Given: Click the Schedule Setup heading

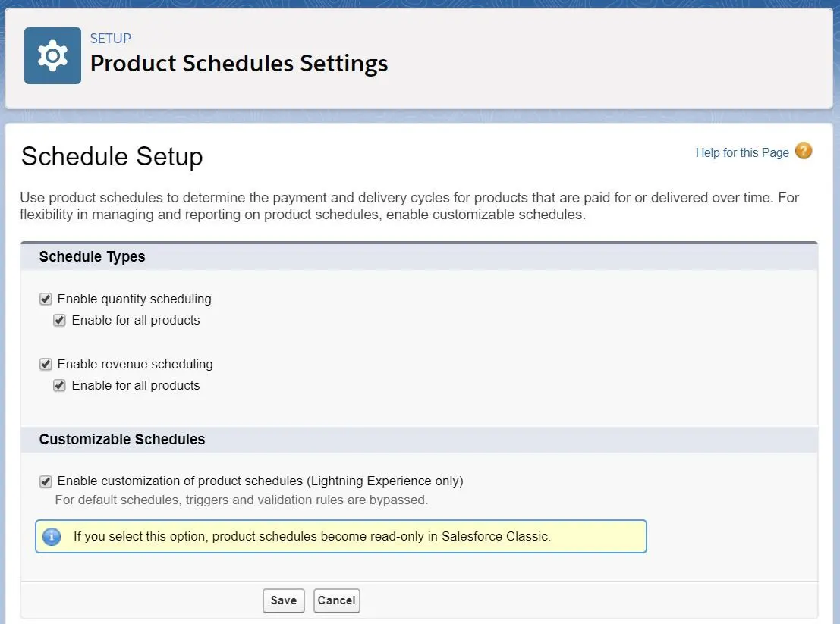Looking at the screenshot, I should coord(112,156).
